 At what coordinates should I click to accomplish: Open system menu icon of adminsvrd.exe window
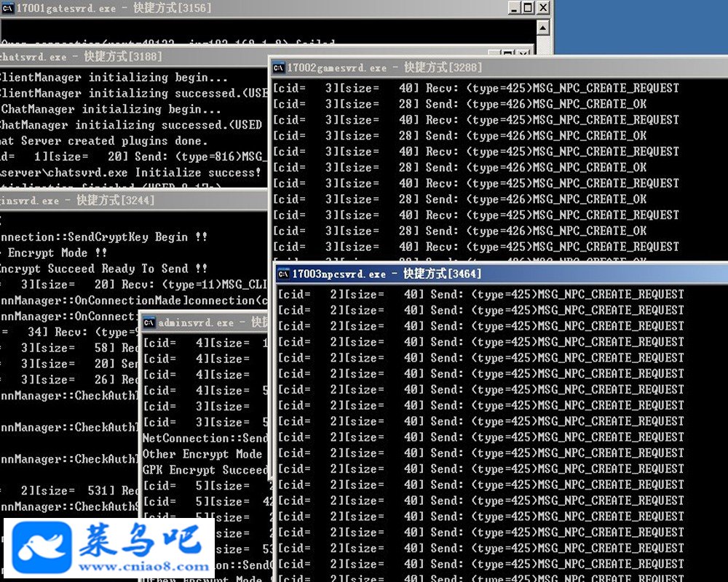pyautogui.click(x=149, y=322)
